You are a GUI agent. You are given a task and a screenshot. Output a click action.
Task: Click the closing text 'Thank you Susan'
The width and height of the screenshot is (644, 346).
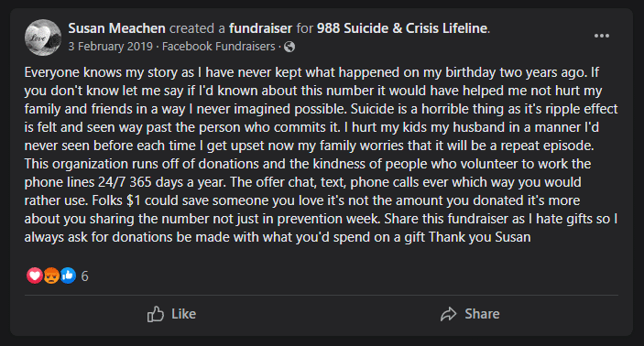pyautogui.click(x=480, y=237)
